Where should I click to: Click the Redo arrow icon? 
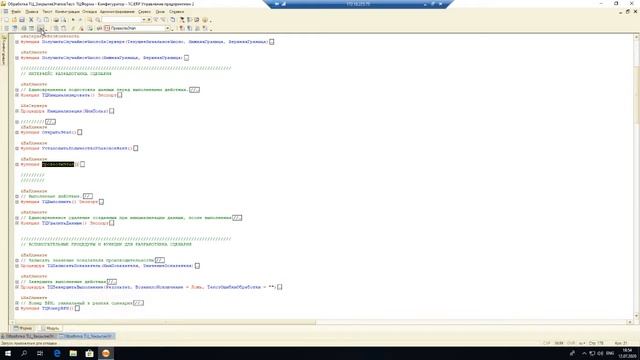80,20
